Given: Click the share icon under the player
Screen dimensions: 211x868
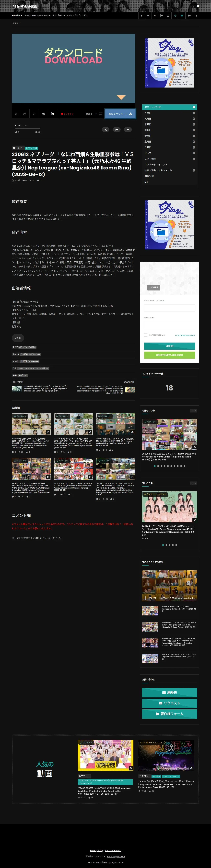Looking at the screenshot, I should pyautogui.click(x=44, y=114).
